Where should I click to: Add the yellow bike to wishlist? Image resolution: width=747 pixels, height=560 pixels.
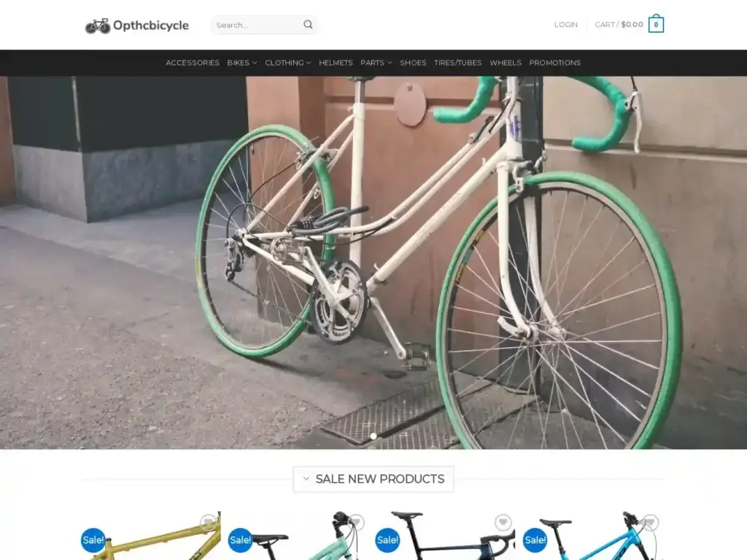tap(209, 522)
